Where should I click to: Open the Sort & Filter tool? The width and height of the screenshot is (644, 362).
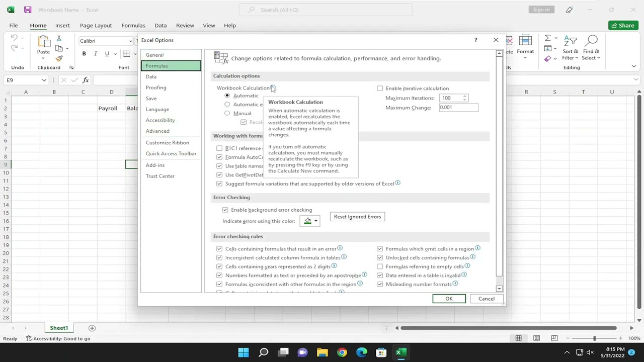[571, 48]
